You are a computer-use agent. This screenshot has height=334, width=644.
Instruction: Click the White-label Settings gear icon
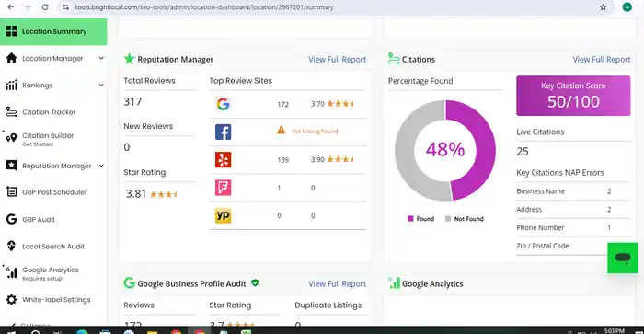click(11, 299)
